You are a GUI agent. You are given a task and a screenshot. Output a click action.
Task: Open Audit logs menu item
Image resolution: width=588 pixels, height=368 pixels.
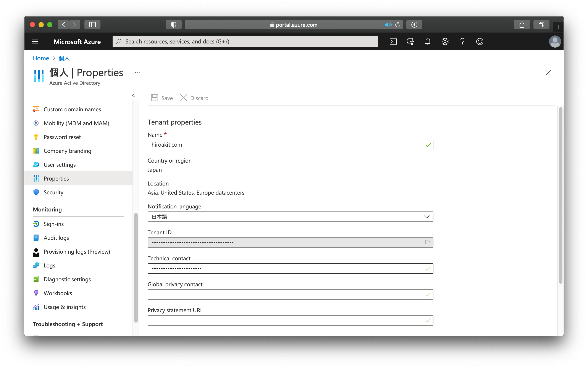pyautogui.click(x=56, y=238)
